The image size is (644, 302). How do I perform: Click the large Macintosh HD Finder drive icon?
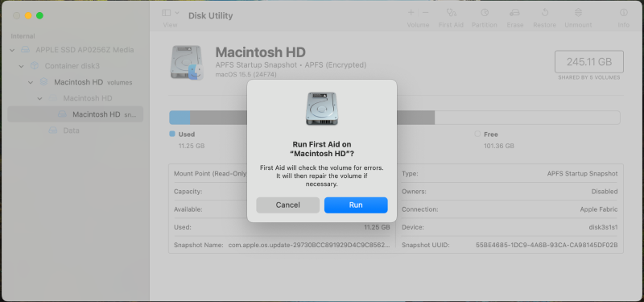(187, 63)
